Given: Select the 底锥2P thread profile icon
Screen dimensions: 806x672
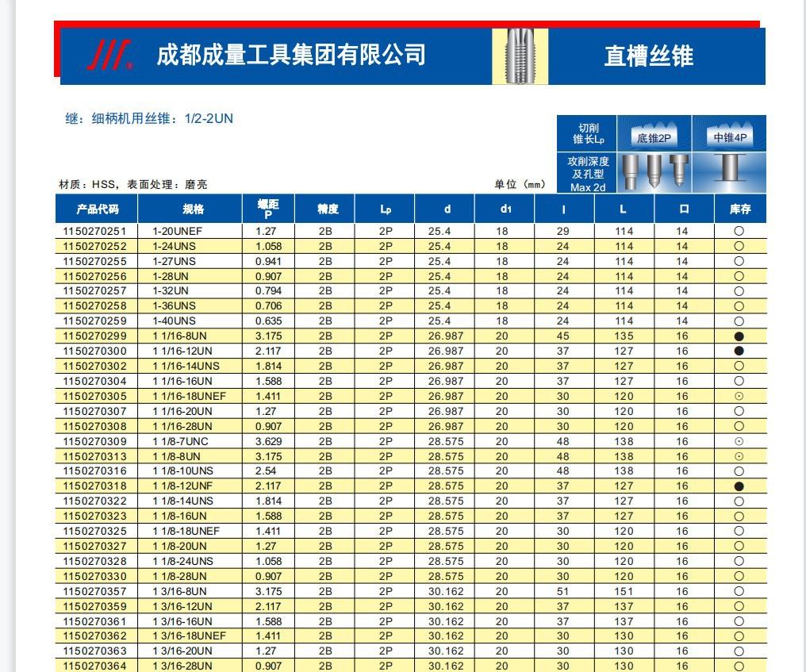Looking at the screenshot, I should pyautogui.click(x=654, y=132).
